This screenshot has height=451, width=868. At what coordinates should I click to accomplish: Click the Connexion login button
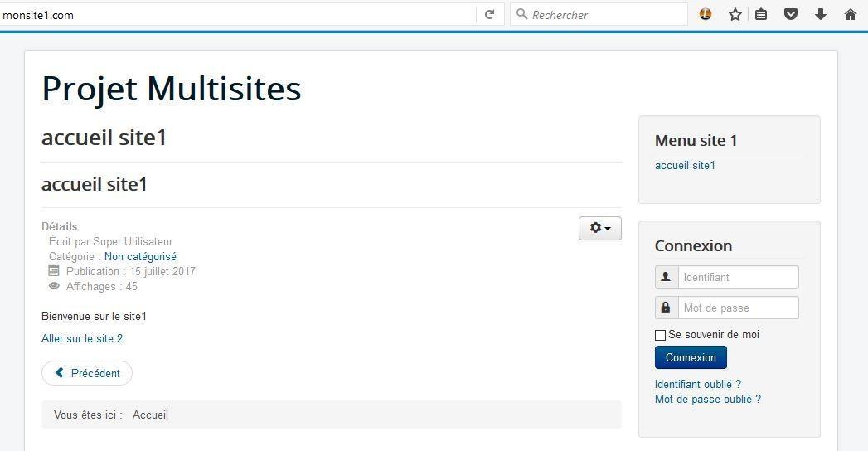coord(691,357)
